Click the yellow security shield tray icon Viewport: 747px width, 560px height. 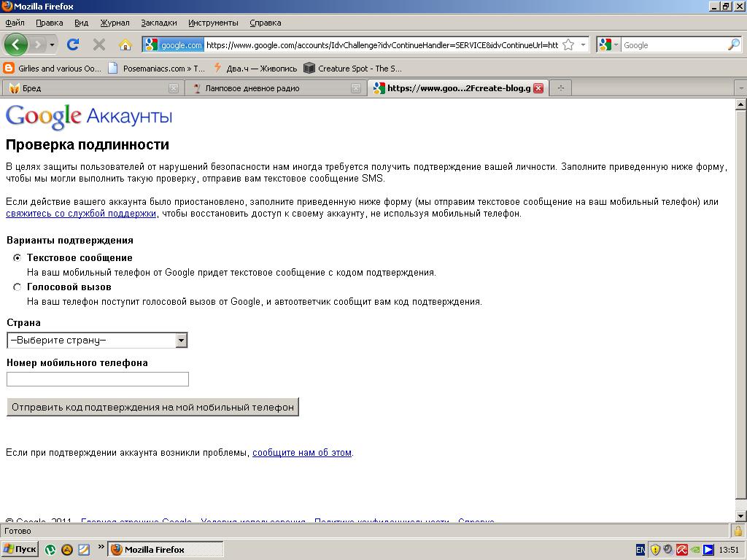point(655,550)
